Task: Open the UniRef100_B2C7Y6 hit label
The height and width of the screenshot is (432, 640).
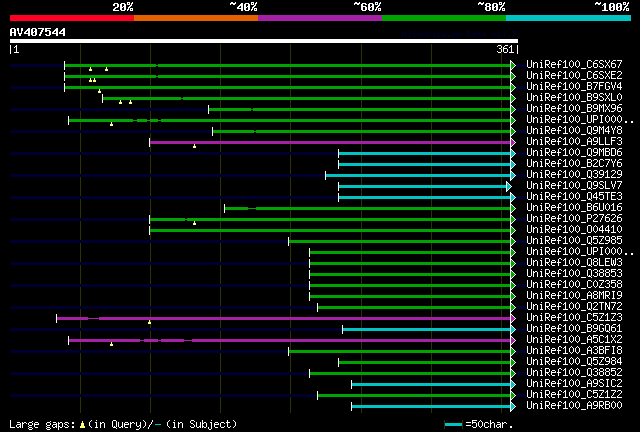Action: pyautogui.click(x=574, y=164)
